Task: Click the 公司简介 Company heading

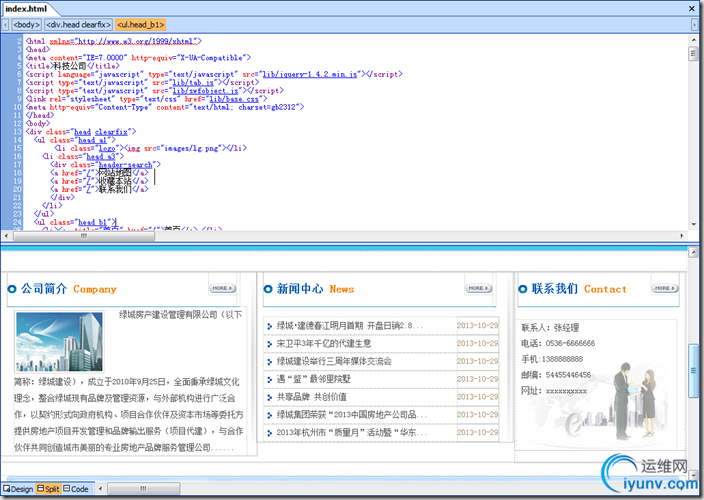Action: tap(68, 289)
